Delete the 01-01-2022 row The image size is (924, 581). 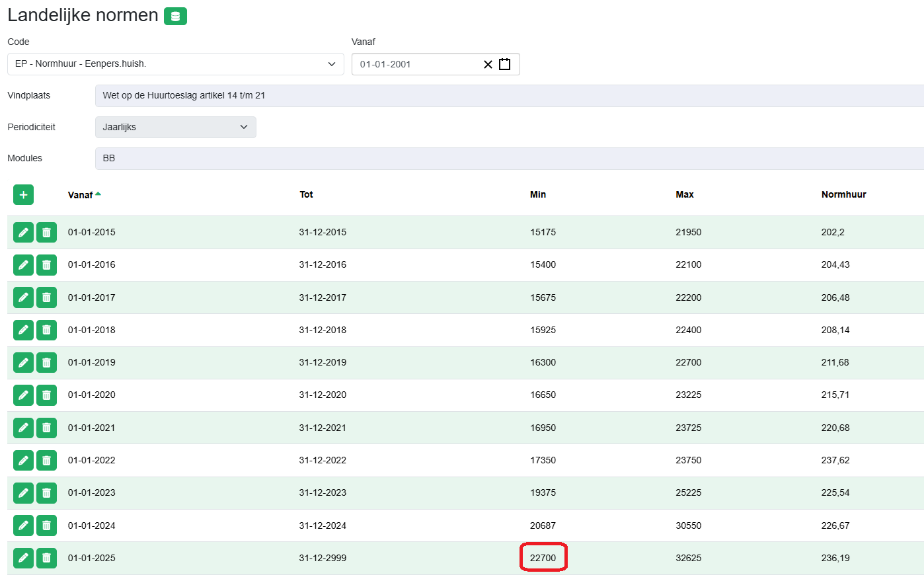click(46, 461)
